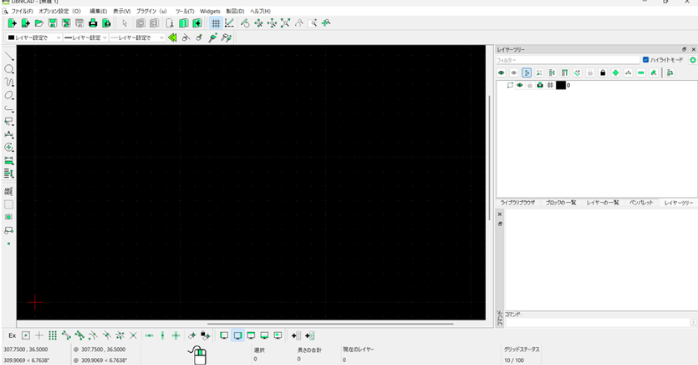The height and width of the screenshot is (365, 698).
Task: Click the New drawing icon
Action: point(12,23)
